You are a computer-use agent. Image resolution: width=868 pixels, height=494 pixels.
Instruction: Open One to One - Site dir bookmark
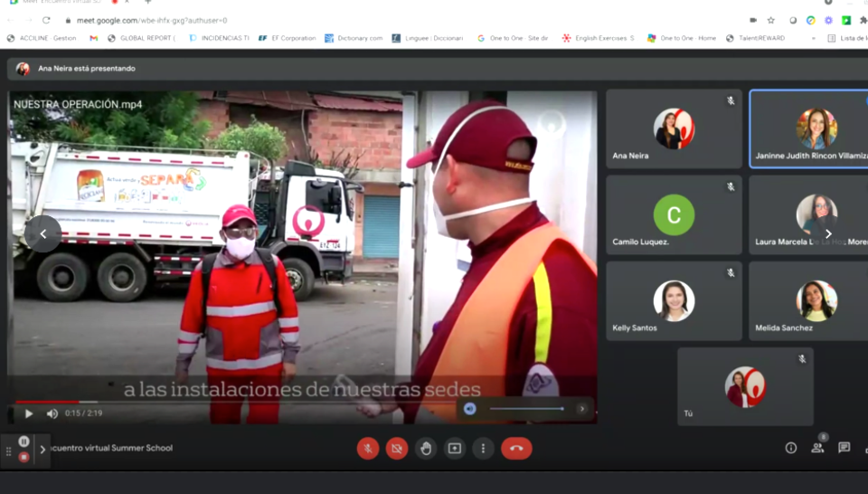tap(513, 38)
